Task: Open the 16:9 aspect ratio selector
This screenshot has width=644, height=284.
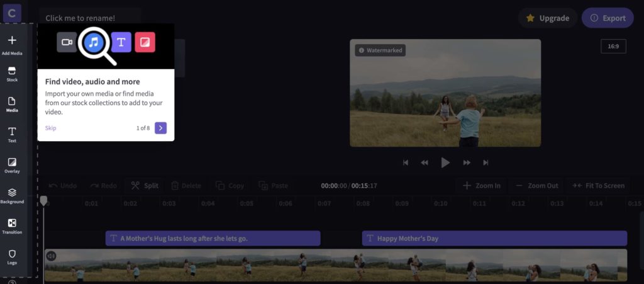Action: [x=613, y=46]
